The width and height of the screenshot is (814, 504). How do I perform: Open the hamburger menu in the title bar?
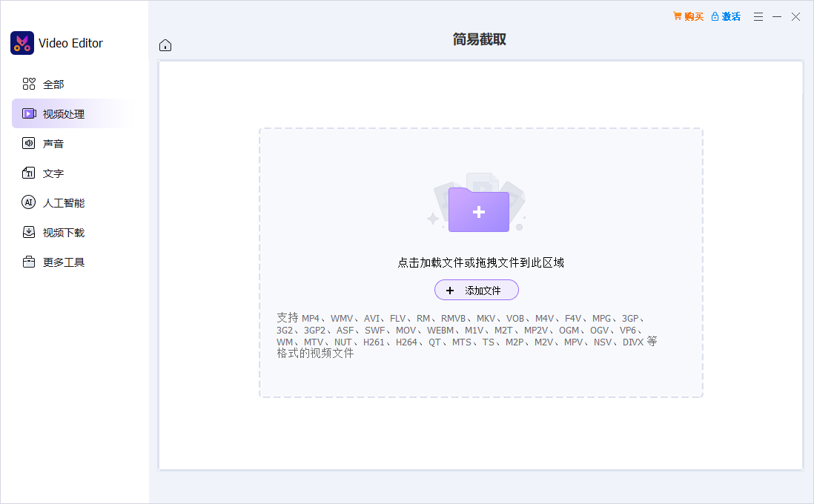(758, 16)
